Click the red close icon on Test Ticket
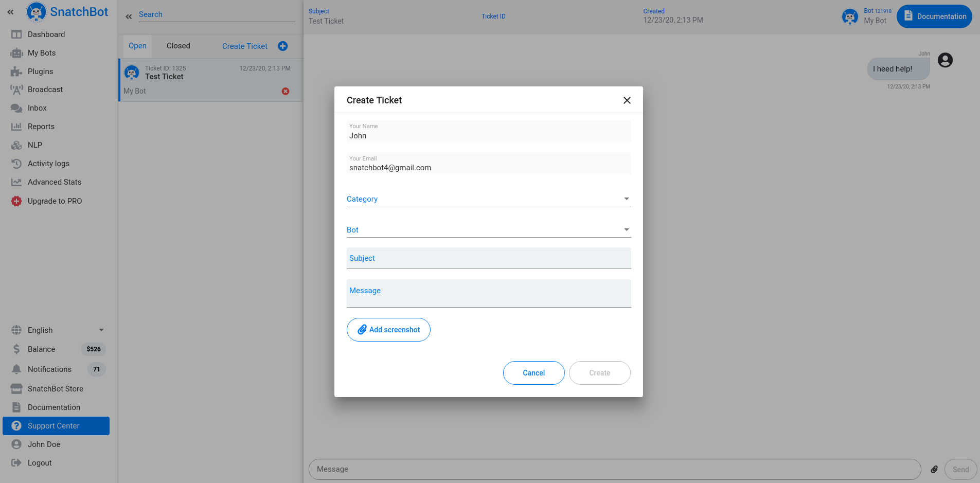The image size is (980, 483). point(286,91)
